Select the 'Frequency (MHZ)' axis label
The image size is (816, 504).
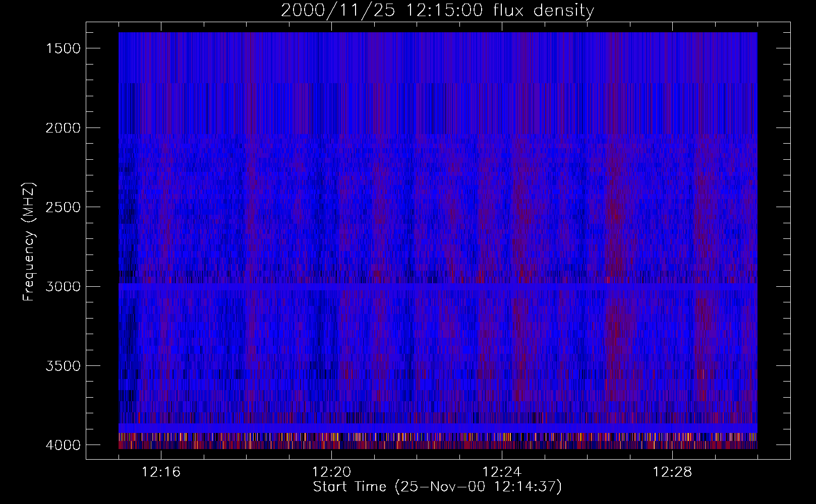(x=29, y=241)
